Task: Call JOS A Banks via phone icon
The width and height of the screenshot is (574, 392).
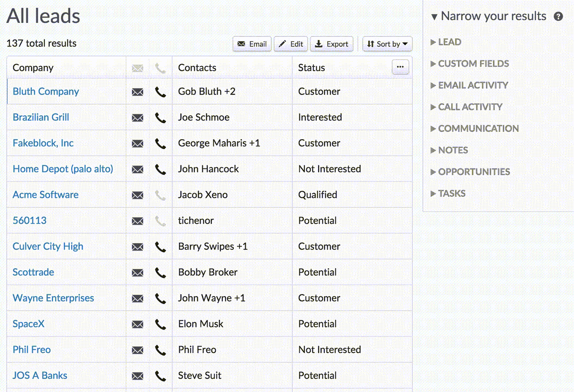Action: coord(161,376)
